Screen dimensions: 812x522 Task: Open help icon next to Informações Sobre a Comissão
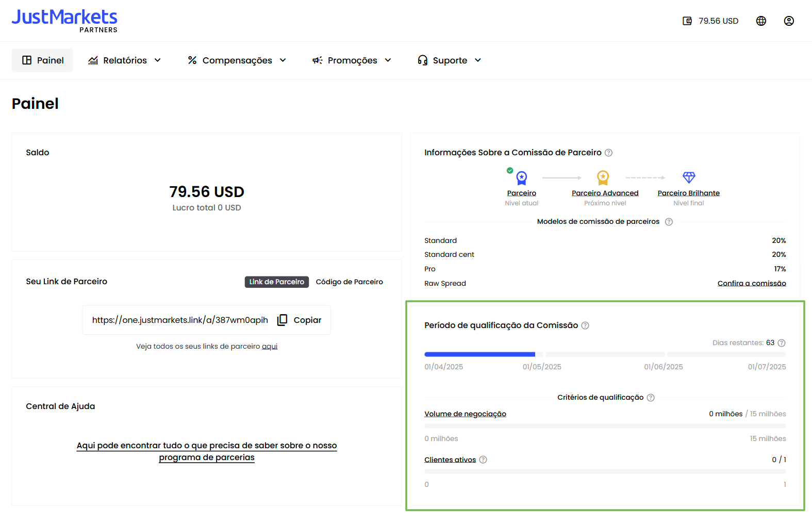[608, 153]
